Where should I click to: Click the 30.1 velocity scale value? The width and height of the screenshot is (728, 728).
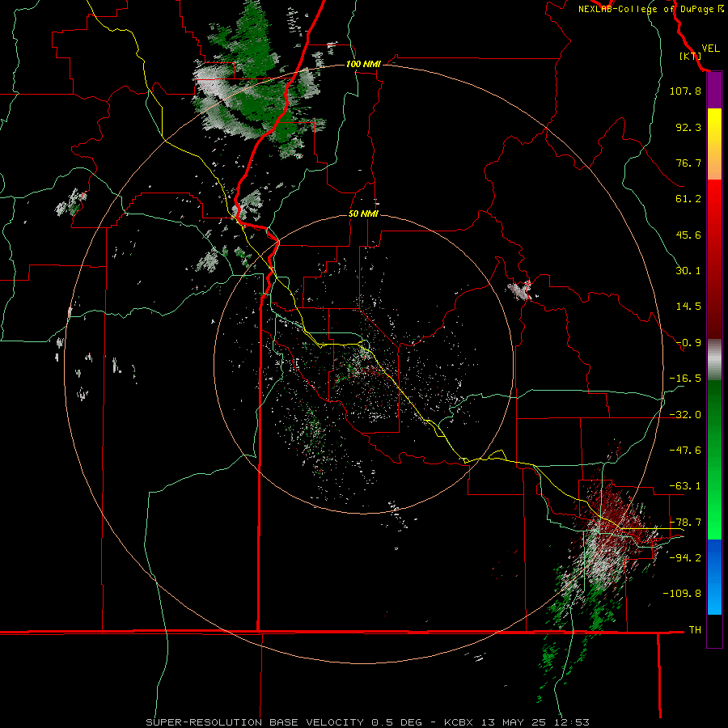click(x=688, y=271)
